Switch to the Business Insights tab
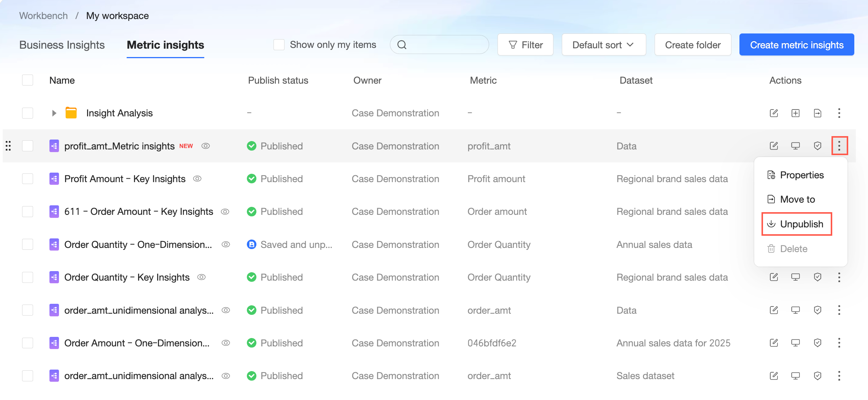 point(62,45)
